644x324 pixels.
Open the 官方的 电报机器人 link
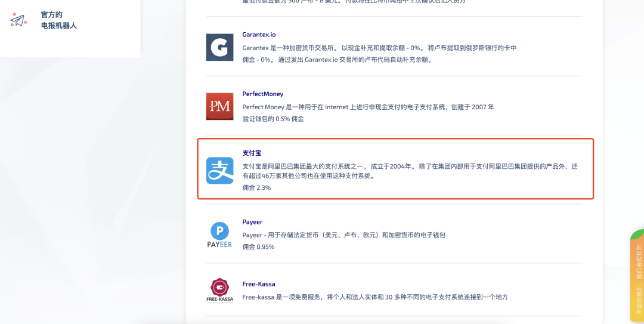pos(58,20)
